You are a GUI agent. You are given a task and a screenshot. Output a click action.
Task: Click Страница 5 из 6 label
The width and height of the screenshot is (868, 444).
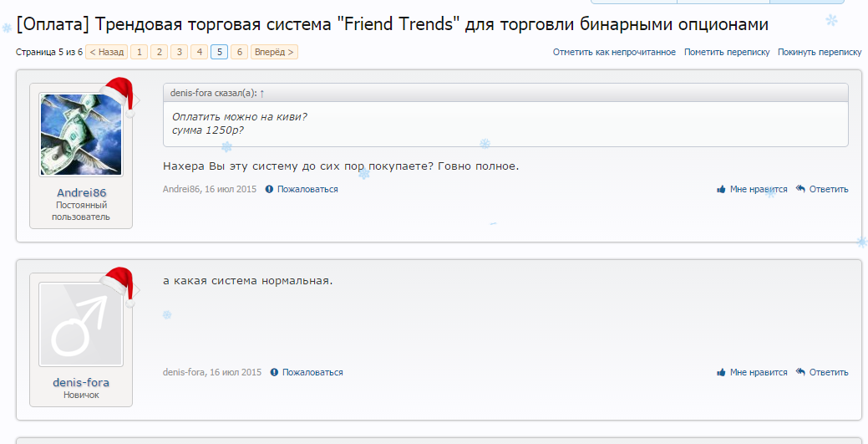point(49,52)
